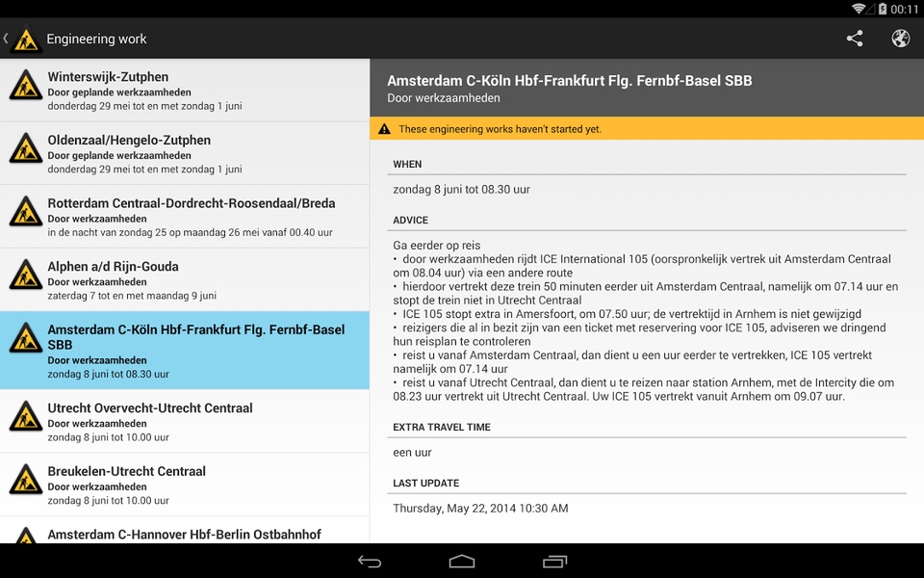This screenshot has height=578, width=924.
Task: Open the Android recent apps button
Action: point(554,562)
